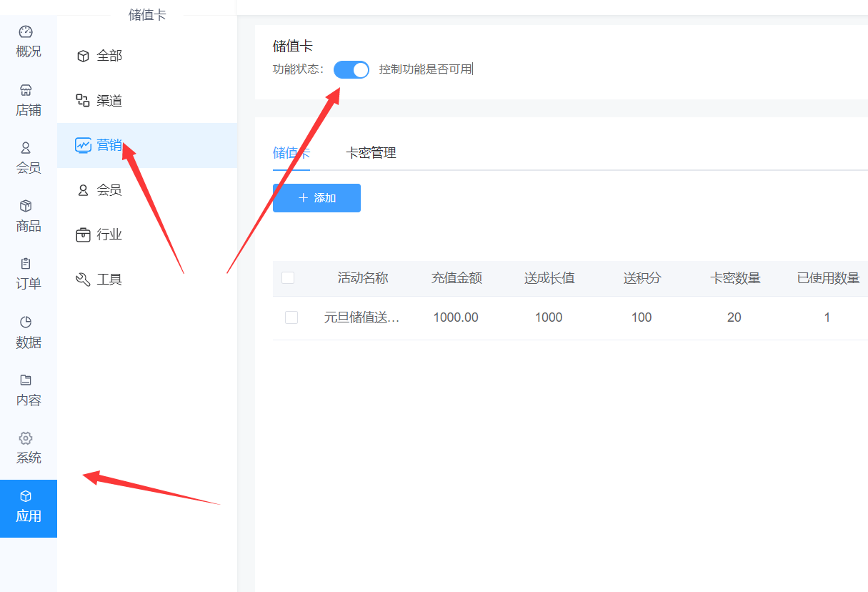Click the 添加 button
The width and height of the screenshot is (868, 592).
coord(316,198)
